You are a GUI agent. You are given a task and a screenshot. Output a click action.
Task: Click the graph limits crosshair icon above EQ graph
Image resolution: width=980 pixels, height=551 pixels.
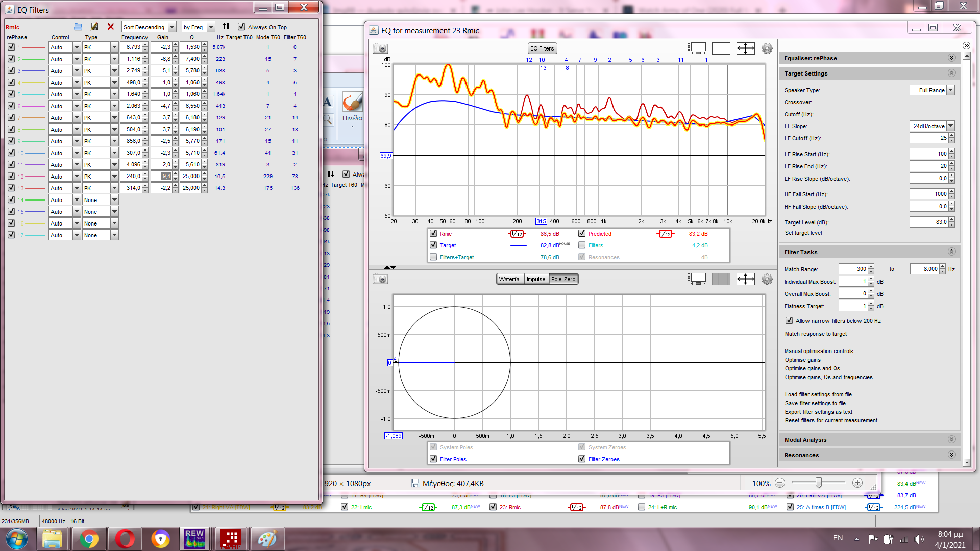coord(745,48)
